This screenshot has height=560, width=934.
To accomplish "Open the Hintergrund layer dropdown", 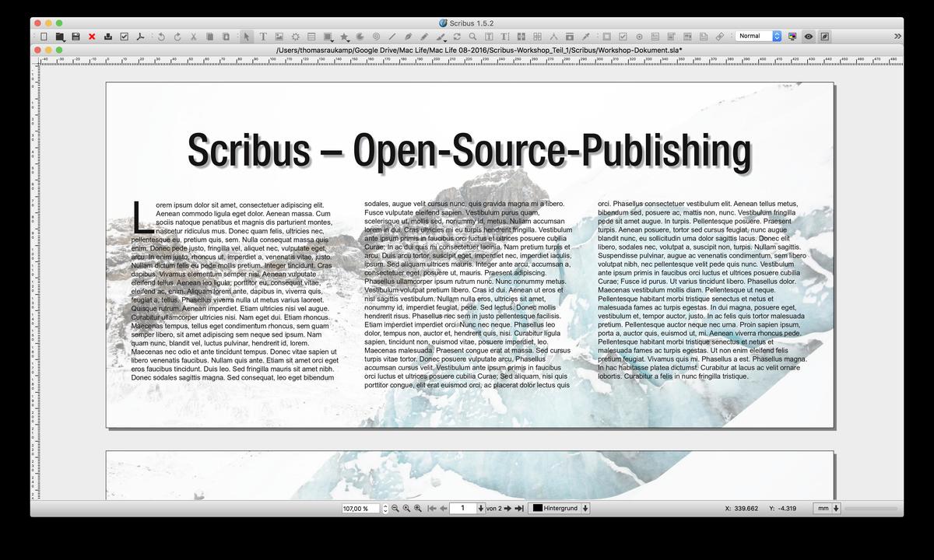I will coord(559,508).
